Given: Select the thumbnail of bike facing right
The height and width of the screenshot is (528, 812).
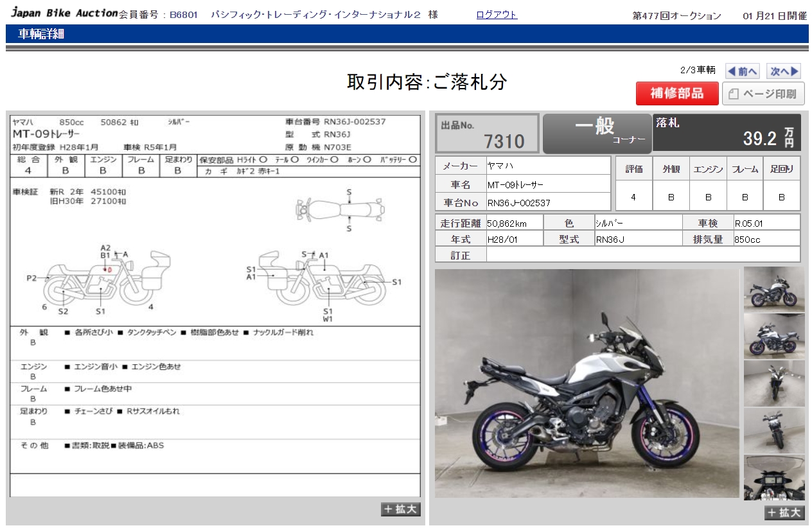Looking at the screenshot, I should click(773, 289).
